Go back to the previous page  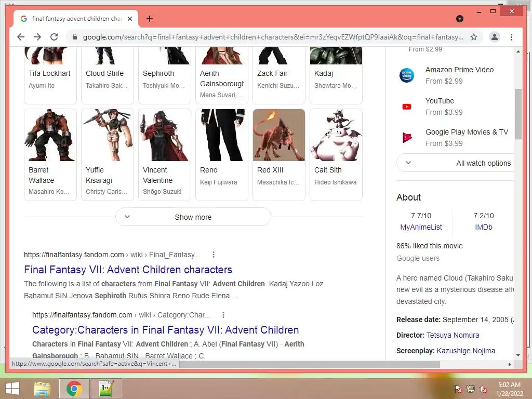21,37
